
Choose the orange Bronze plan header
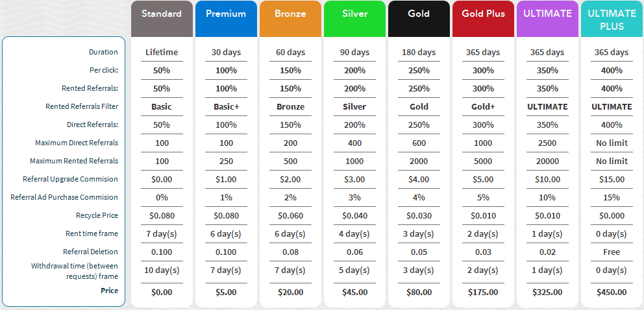click(x=290, y=19)
